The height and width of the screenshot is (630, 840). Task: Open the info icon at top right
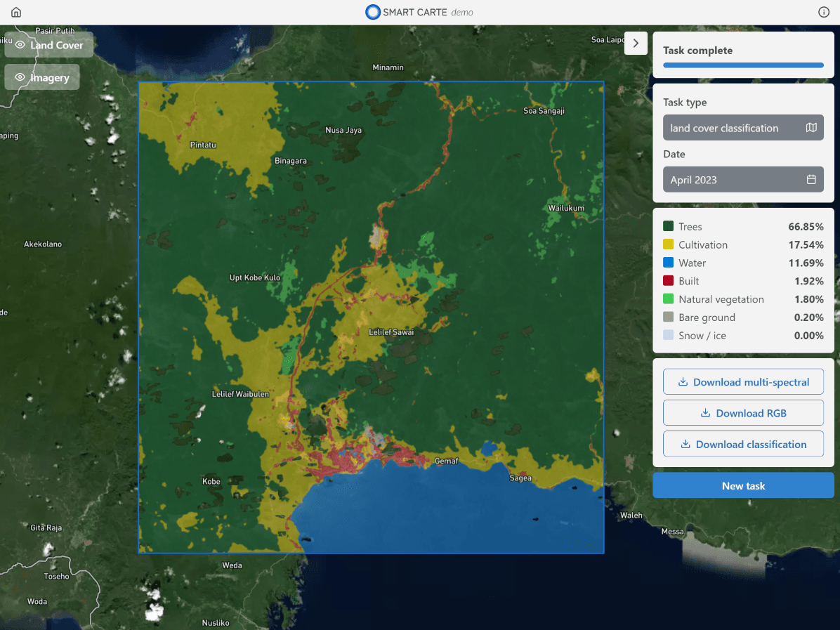824,13
